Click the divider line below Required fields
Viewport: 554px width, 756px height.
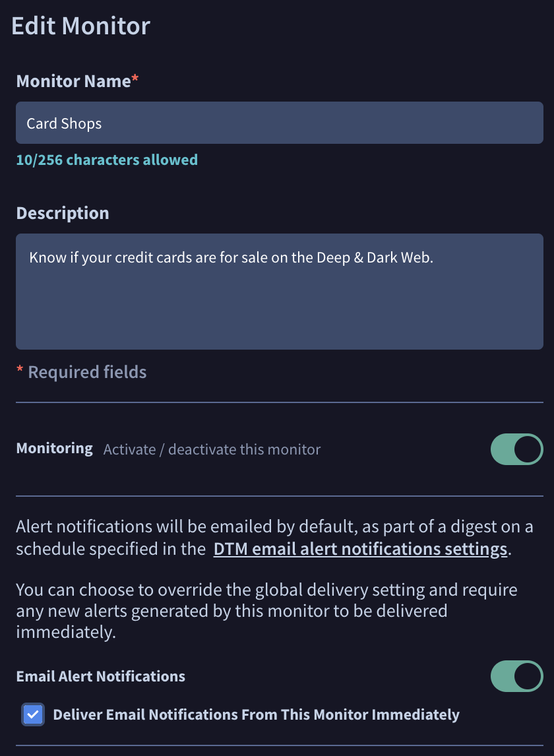[x=279, y=402]
